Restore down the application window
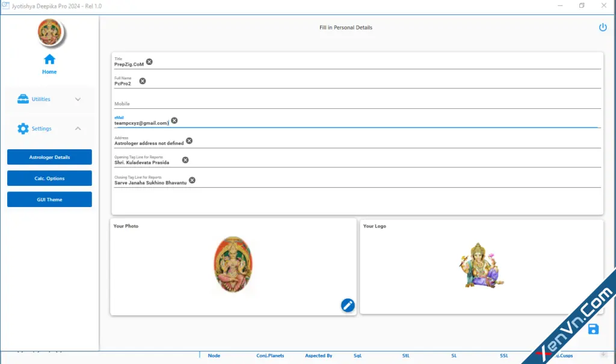This screenshot has height=364, width=616. 582,5
